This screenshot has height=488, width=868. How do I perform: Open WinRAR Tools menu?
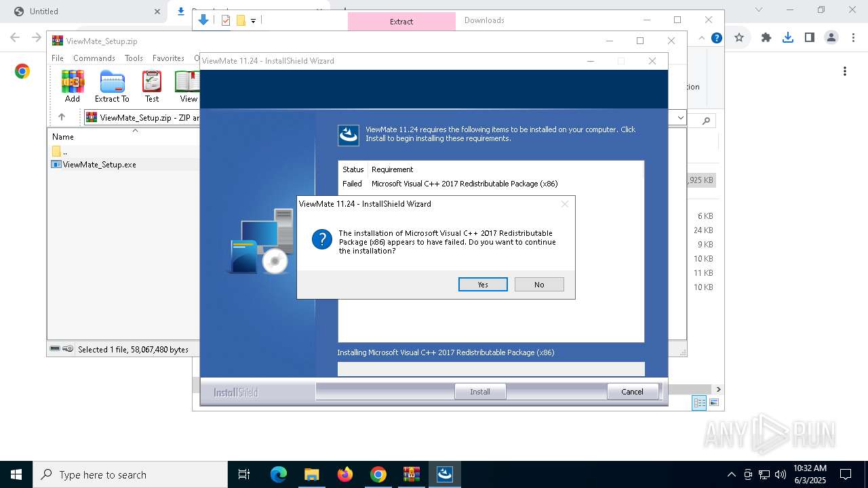pyautogui.click(x=134, y=58)
